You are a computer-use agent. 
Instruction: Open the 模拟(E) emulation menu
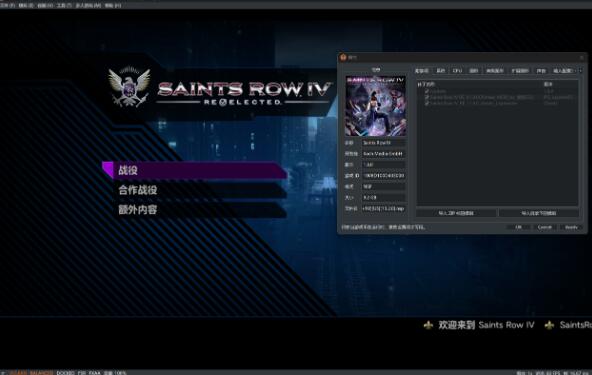point(26,6)
